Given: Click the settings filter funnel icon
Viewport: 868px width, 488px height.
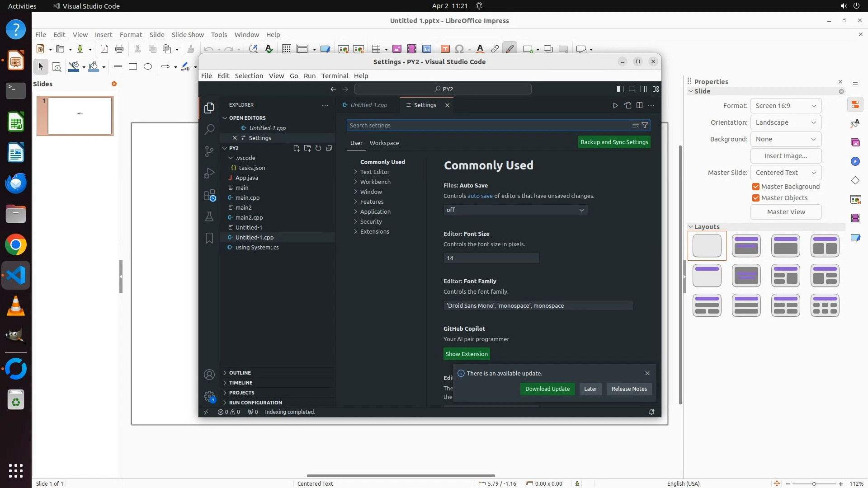Looking at the screenshot, I should [x=645, y=126].
